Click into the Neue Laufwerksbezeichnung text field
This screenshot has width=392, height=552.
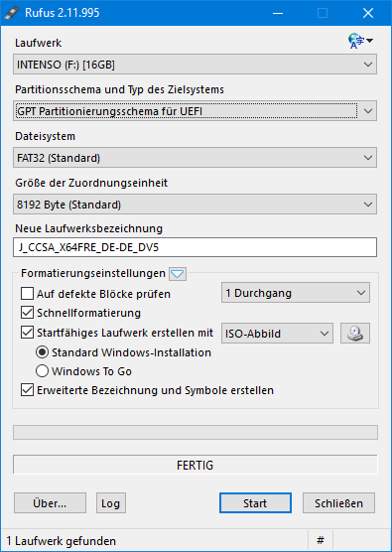(x=195, y=247)
